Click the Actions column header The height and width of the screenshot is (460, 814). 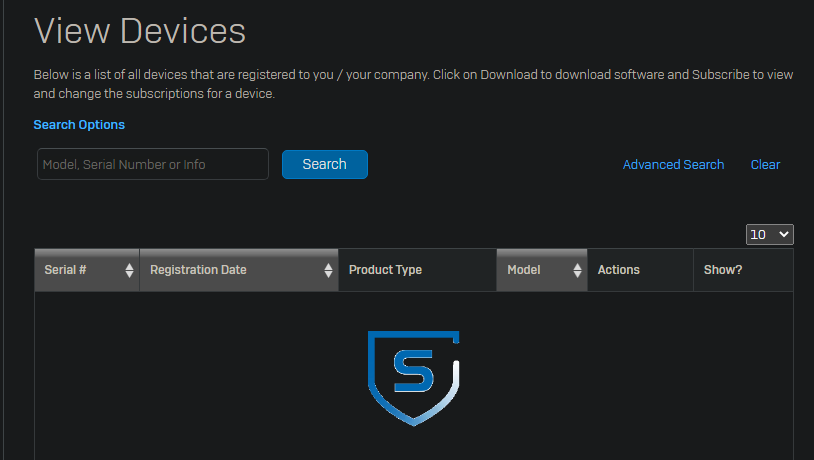point(640,270)
